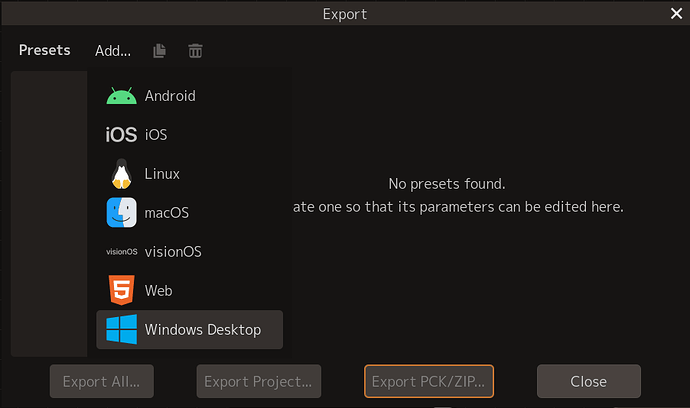Viewport: 690px width, 408px height.
Task: Click the macOS Finder face icon
Action: (121, 213)
